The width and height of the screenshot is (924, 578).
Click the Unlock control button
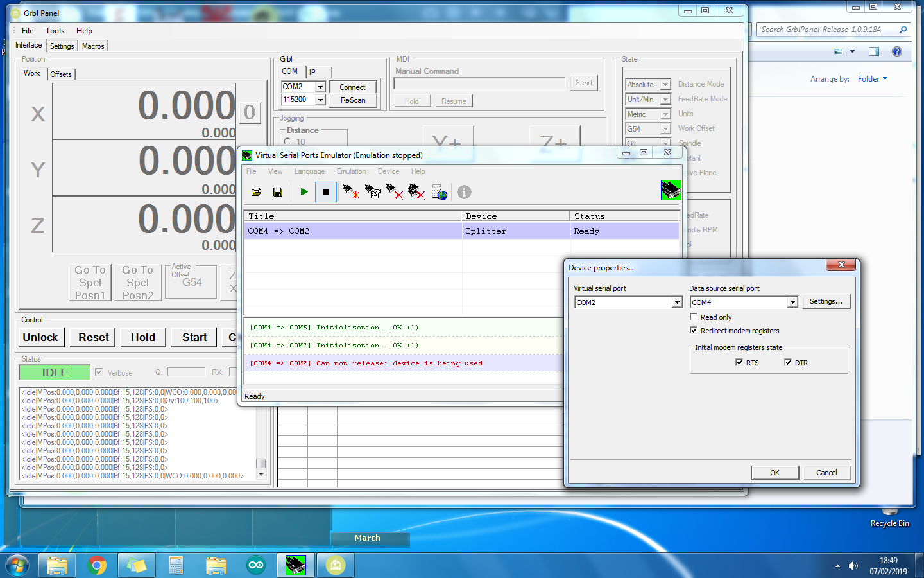(40, 337)
